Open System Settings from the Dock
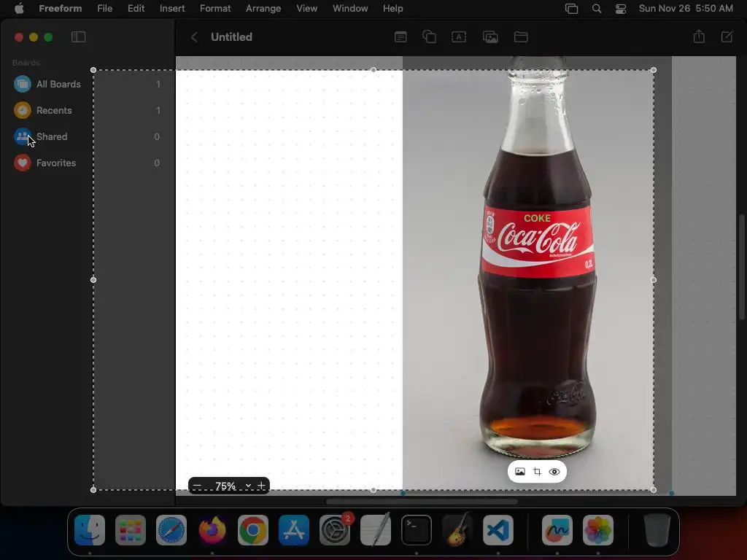This screenshot has width=747, height=560. pyautogui.click(x=335, y=530)
